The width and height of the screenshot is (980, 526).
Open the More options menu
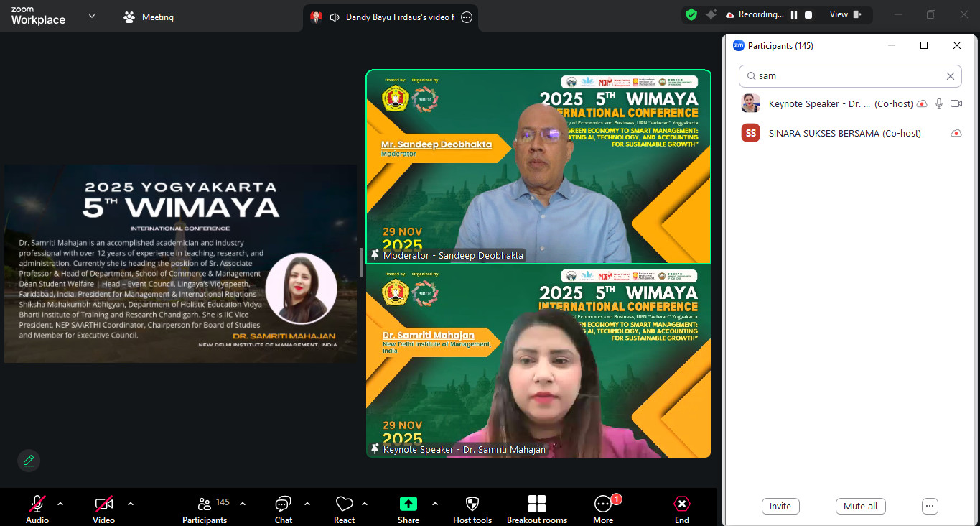[x=602, y=504]
